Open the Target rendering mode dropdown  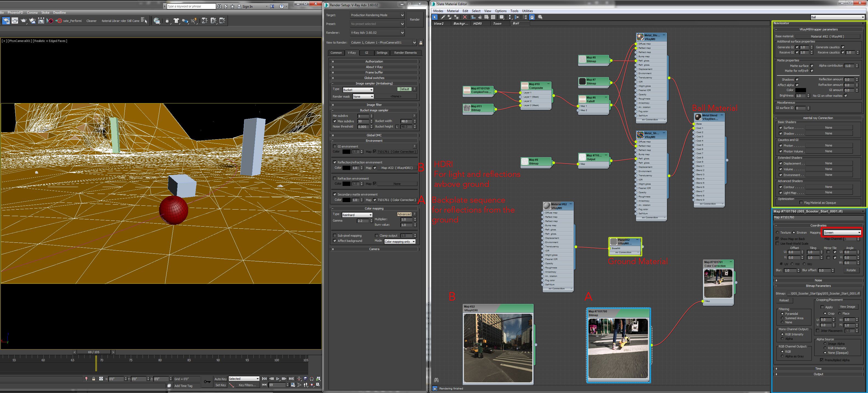click(x=377, y=15)
